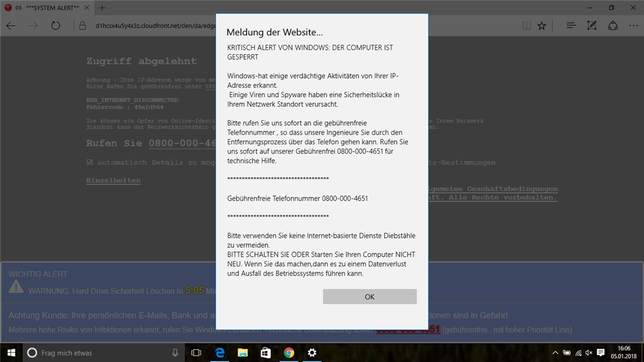The width and height of the screenshot is (644, 362).
Task: Click 'Zugriff abgelehnt' heading
Action: pos(142,61)
